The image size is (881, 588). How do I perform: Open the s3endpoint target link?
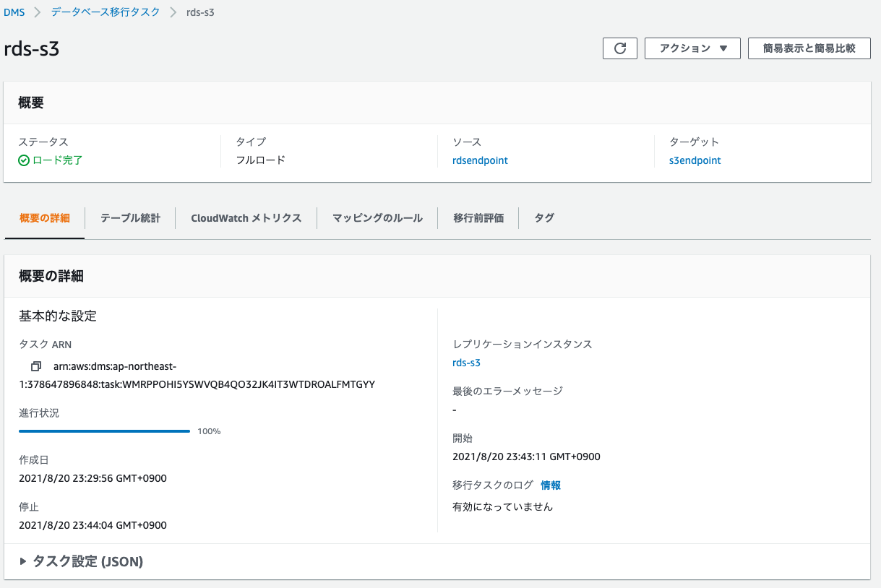[x=695, y=160]
